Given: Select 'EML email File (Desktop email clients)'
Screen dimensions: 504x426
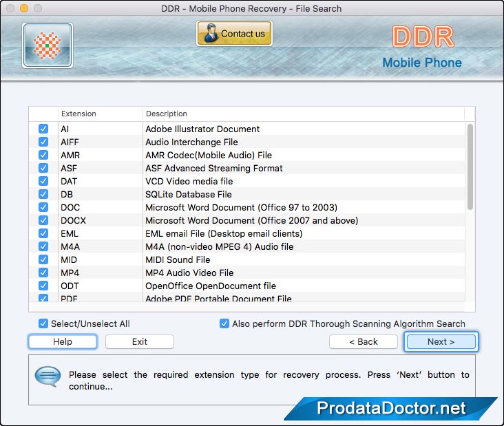Looking at the screenshot, I should [224, 233].
